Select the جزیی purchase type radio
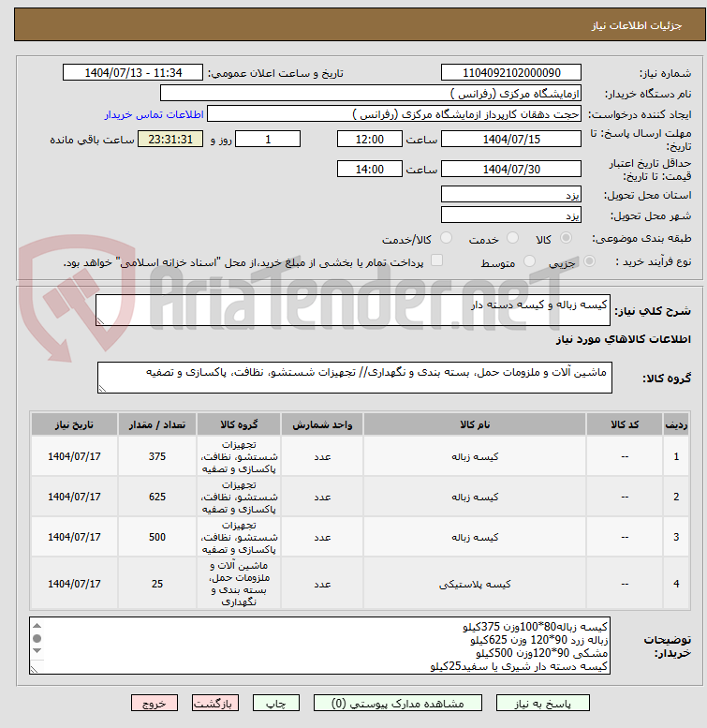The width and height of the screenshot is (707, 728). point(589,261)
